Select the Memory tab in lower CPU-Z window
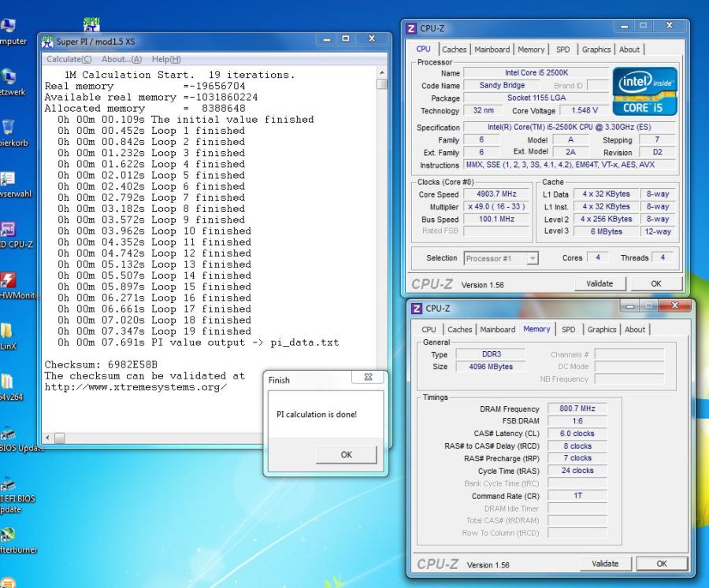The image size is (709, 588). click(x=536, y=329)
